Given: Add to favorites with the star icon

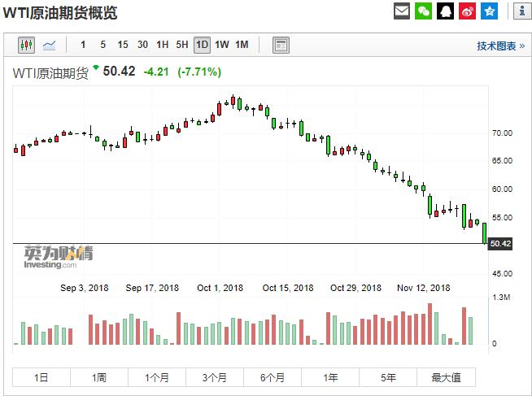Looking at the screenshot, I should pos(489,11).
